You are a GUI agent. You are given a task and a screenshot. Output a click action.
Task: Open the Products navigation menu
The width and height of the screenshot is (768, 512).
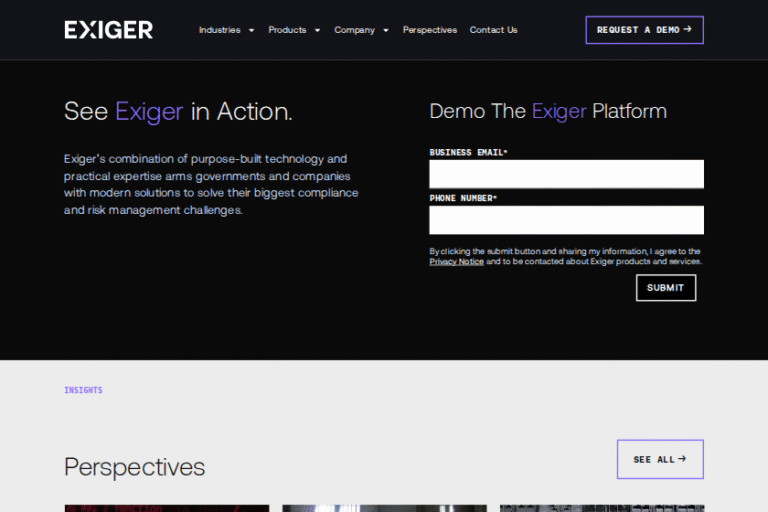287,30
